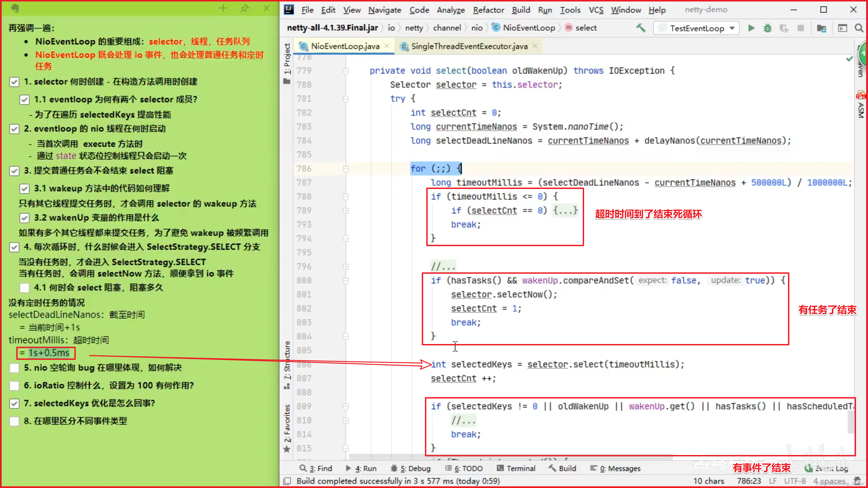Open the Navigate menu
The image size is (868, 488).
click(x=385, y=10)
